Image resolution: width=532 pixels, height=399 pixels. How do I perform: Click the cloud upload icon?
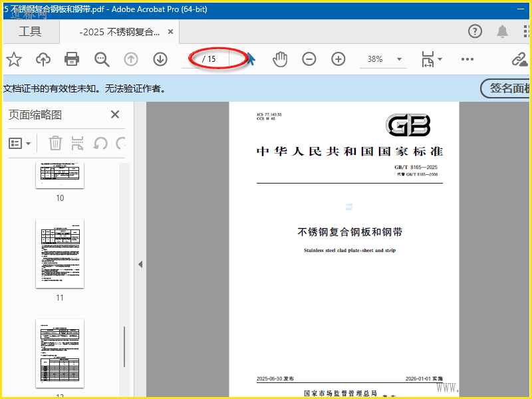tap(43, 59)
